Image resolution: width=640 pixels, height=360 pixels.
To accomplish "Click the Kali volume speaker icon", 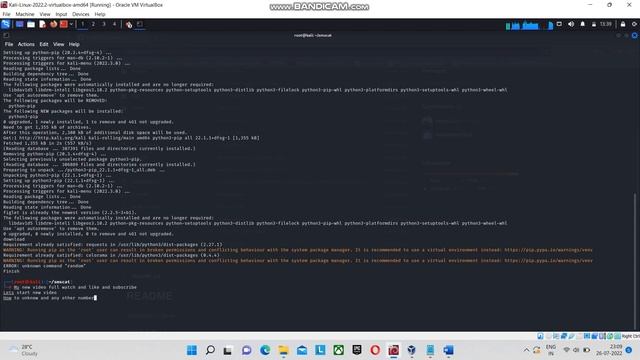I will click(571, 24).
